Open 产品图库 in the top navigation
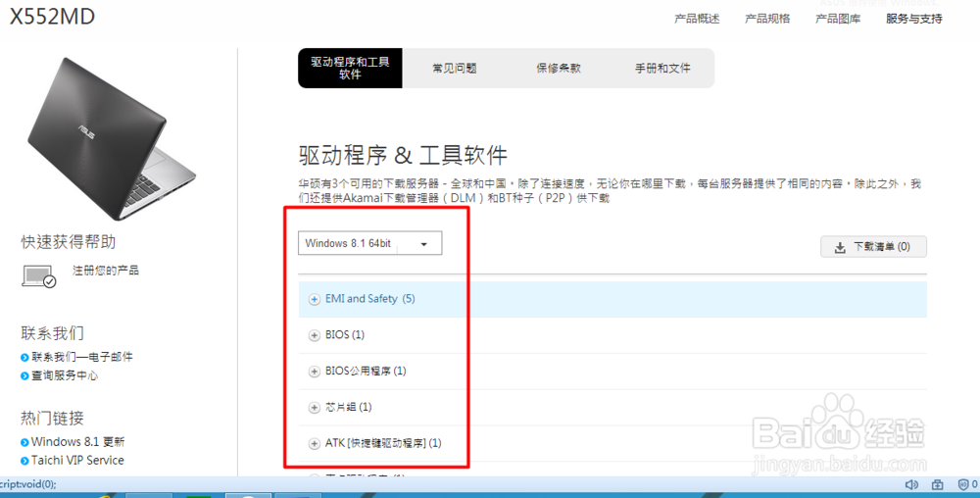Image resolution: width=980 pixels, height=498 pixels. 838,19
